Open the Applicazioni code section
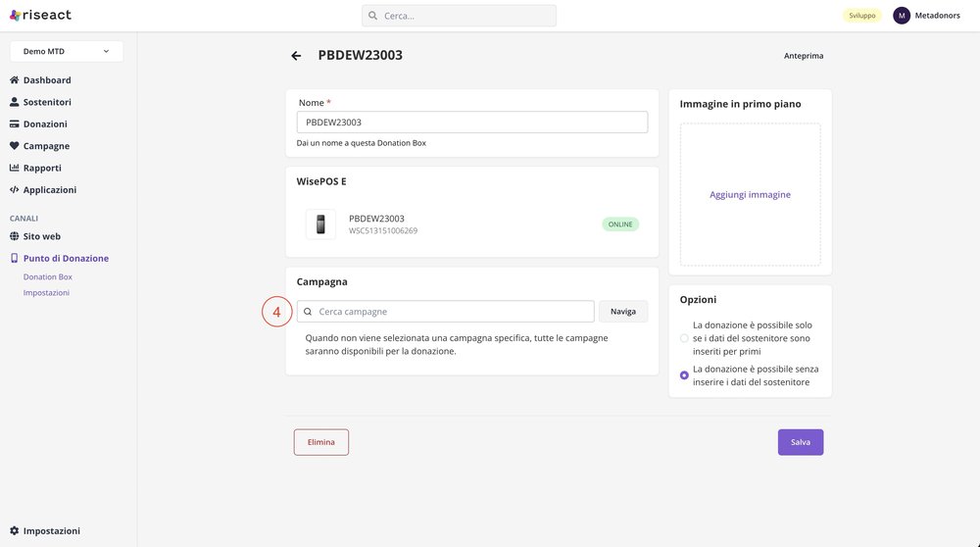The height and width of the screenshot is (547, 980). pyautogui.click(x=49, y=190)
